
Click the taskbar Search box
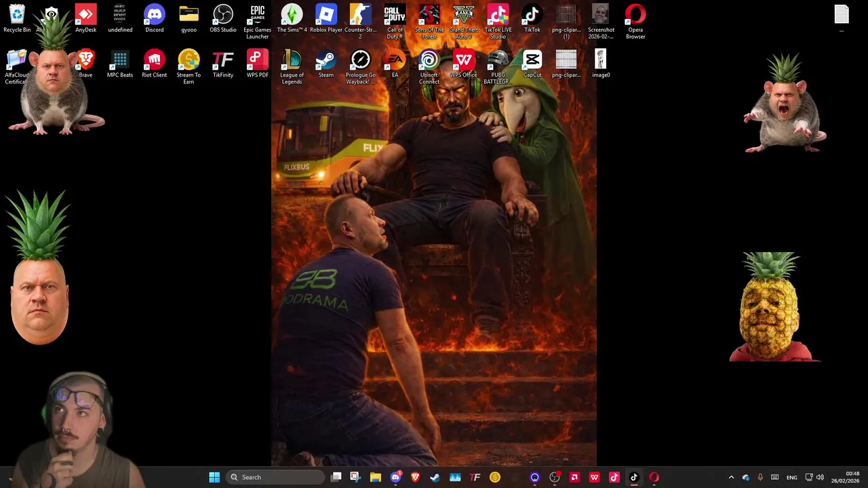click(x=275, y=477)
